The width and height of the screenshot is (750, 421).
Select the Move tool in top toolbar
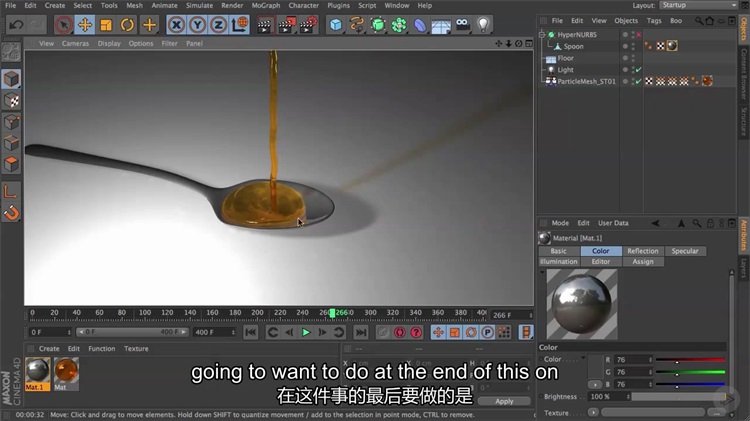point(84,24)
